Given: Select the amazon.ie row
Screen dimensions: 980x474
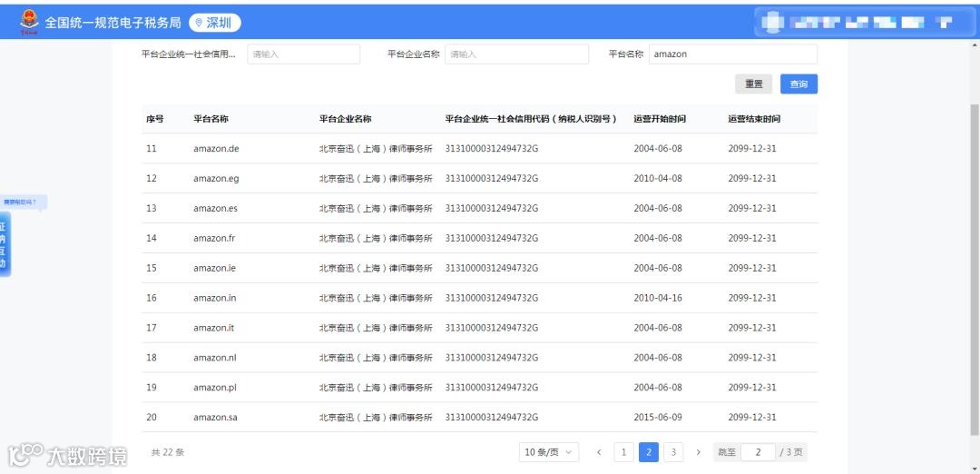Looking at the screenshot, I should pyautogui.click(x=479, y=268).
